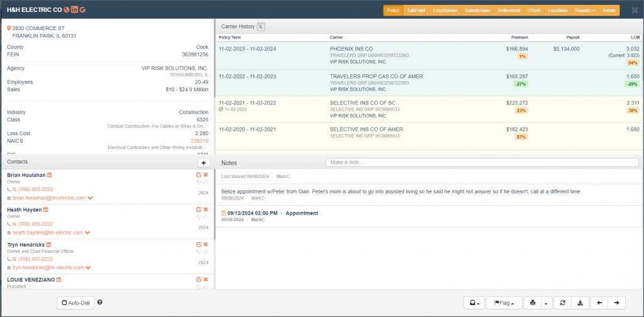This screenshot has width=644, height=317.
Task: Open Brian Houlahan's LinkedIn profile icon
Action: [50, 175]
